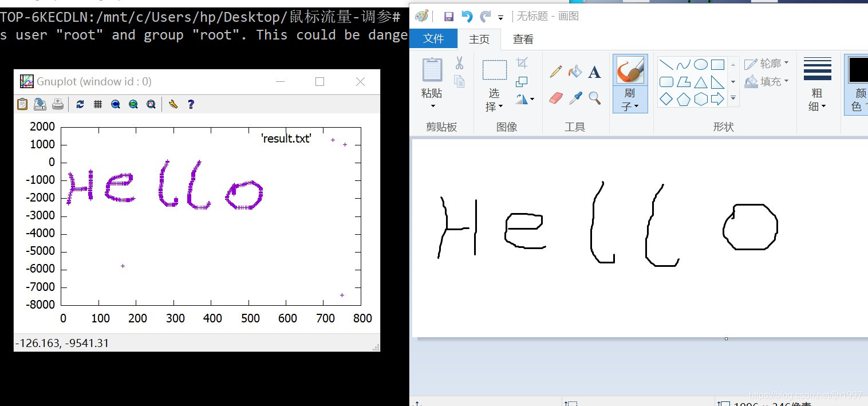Autoscale the Gnuplot graph
Image resolution: width=868 pixels, height=406 pixels.
click(x=151, y=104)
